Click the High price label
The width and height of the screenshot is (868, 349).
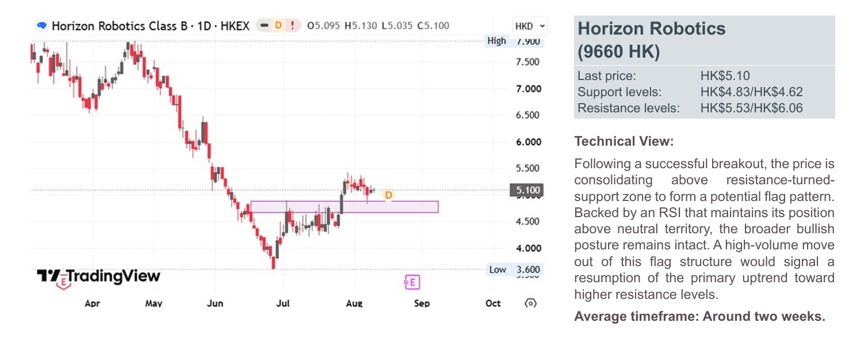point(496,41)
